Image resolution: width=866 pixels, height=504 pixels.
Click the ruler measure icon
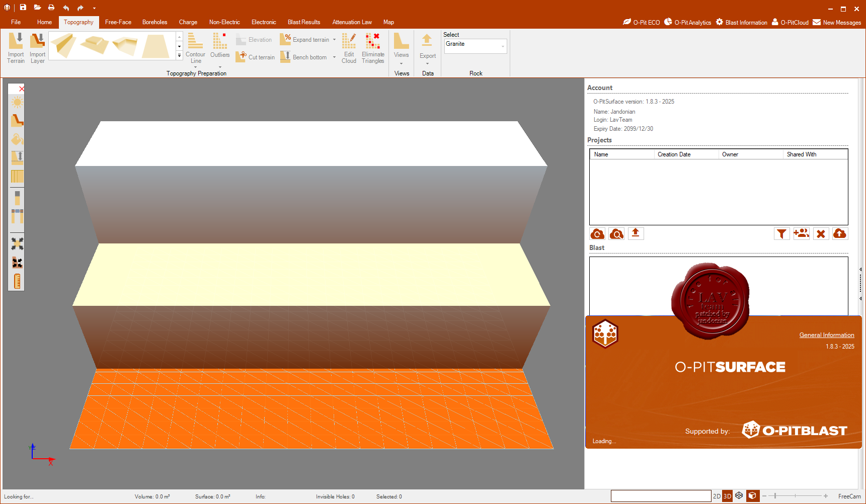tap(17, 281)
